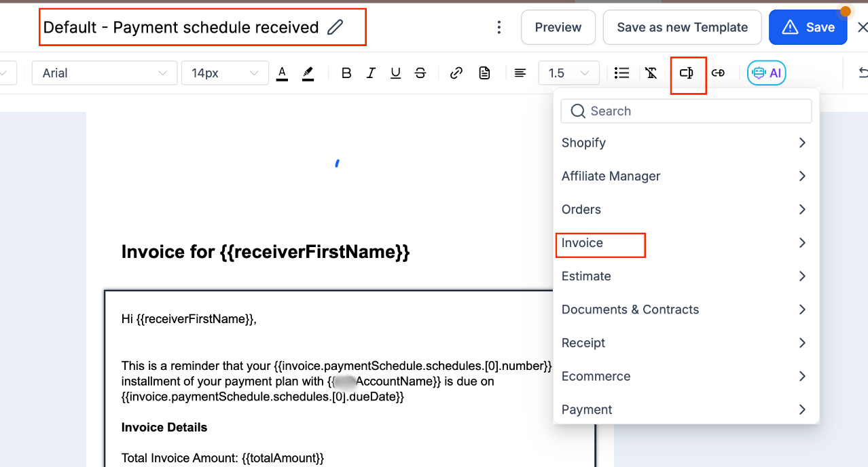This screenshot has width=868, height=467.
Task: Click heading 'Invoice for {{receiverFirstName}}'
Action: coord(266,252)
